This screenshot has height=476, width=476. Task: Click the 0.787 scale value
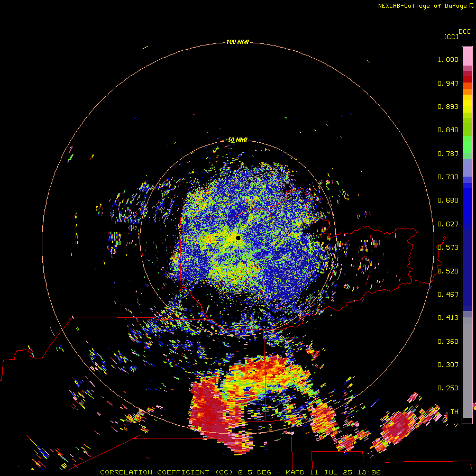(448, 153)
